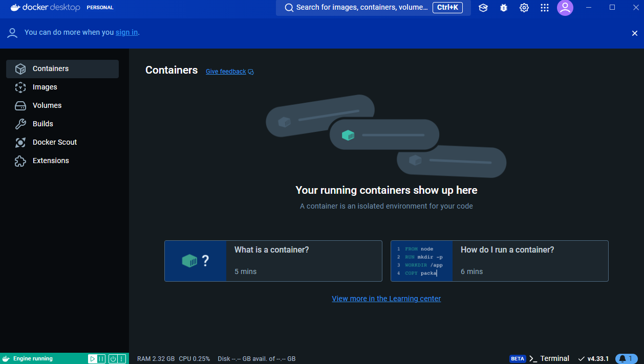Open the How do I run a container? card
Viewport: 644px width, 364px height.
click(x=500, y=261)
